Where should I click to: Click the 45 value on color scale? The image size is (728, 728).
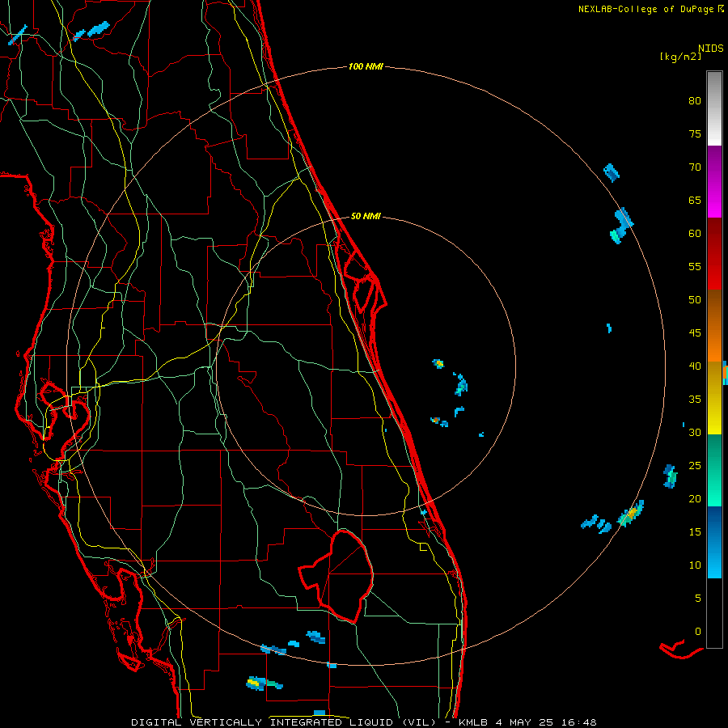tap(695, 333)
